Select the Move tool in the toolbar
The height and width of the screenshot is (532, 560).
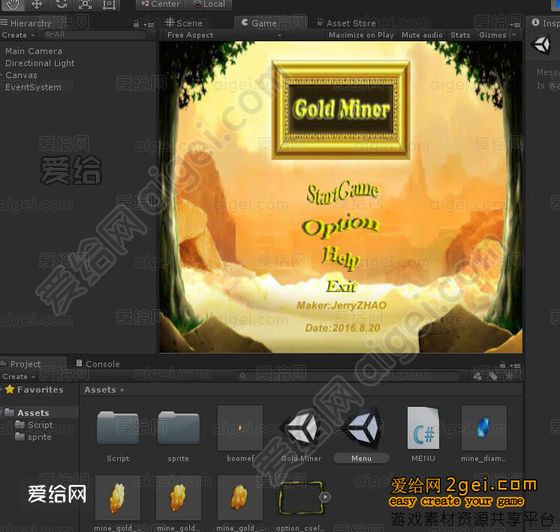[36, 4]
